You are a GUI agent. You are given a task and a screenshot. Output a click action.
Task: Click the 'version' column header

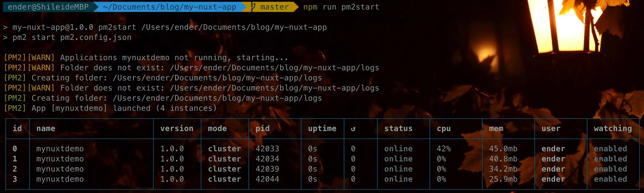click(x=177, y=128)
